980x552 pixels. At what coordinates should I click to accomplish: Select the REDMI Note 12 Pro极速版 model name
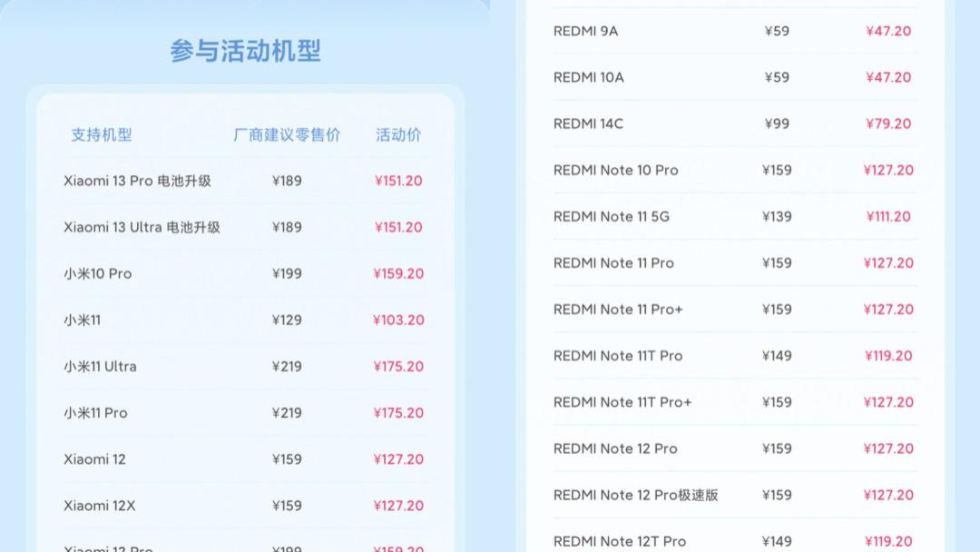(635, 495)
